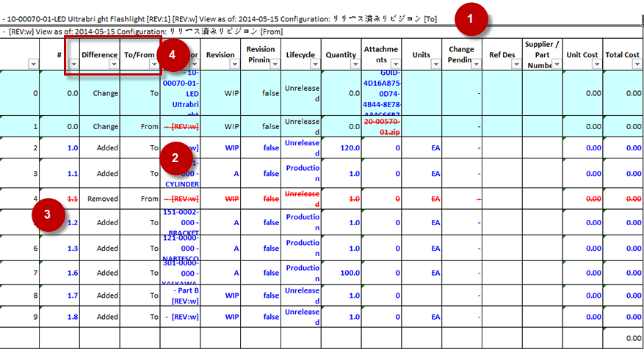Open the To/From column filter dropdown
The height and width of the screenshot is (352, 644).
pyautogui.click(x=154, y=64)
